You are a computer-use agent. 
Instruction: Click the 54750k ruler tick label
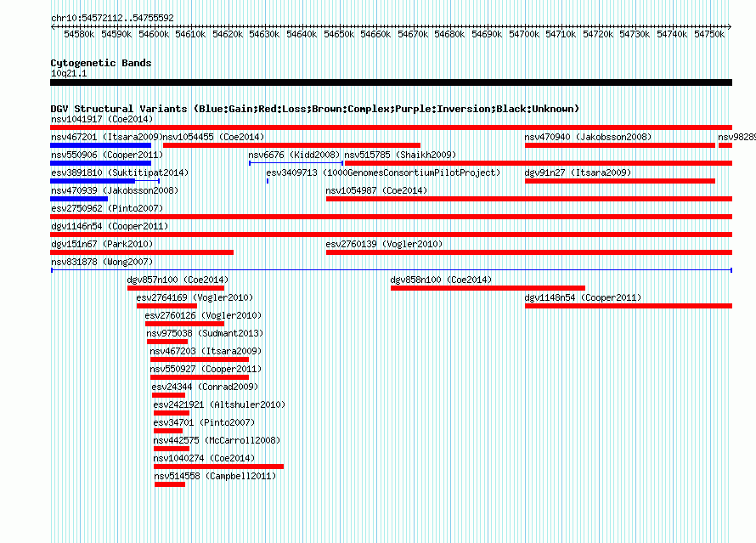(x=708, y=34)
